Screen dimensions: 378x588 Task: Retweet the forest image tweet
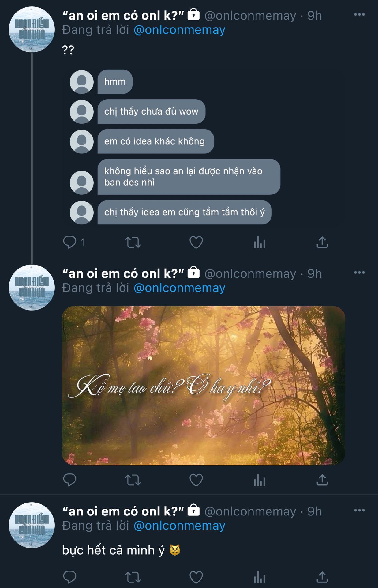133,480
